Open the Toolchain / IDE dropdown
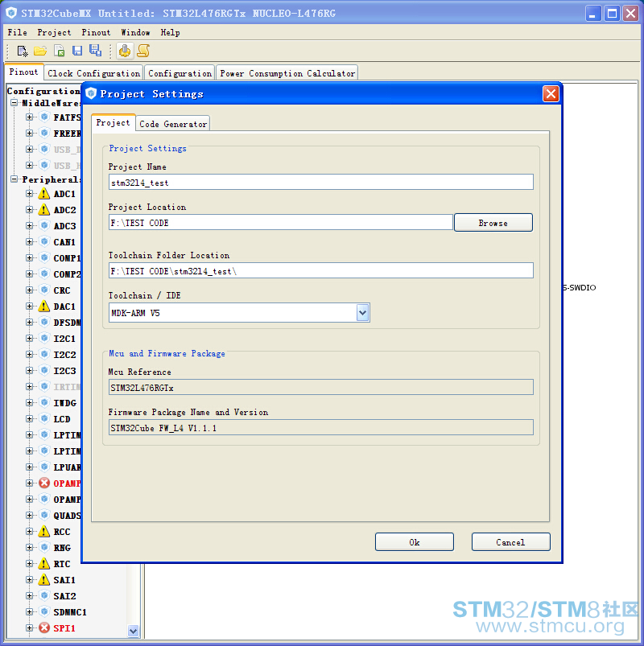 (x=363, y=313)
